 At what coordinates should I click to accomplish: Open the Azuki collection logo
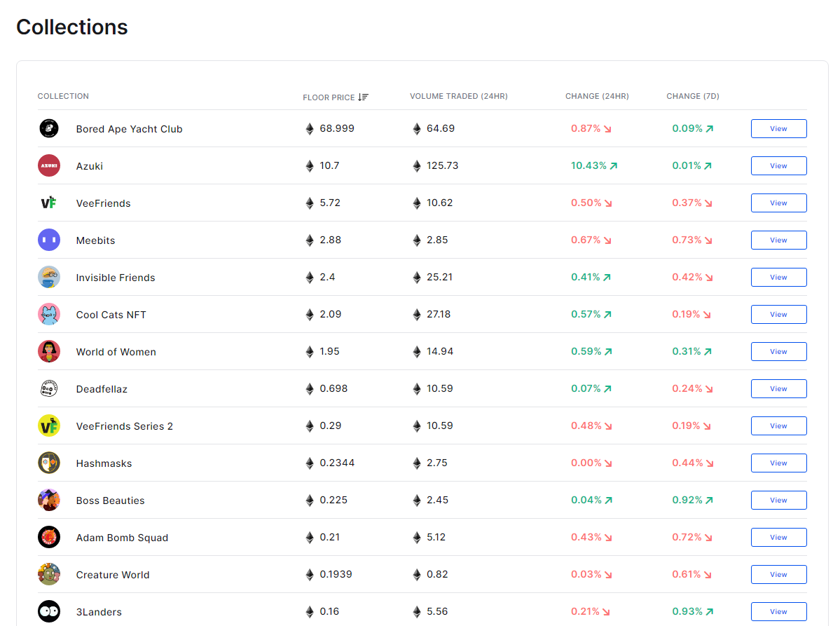click(x=49, y=165)
